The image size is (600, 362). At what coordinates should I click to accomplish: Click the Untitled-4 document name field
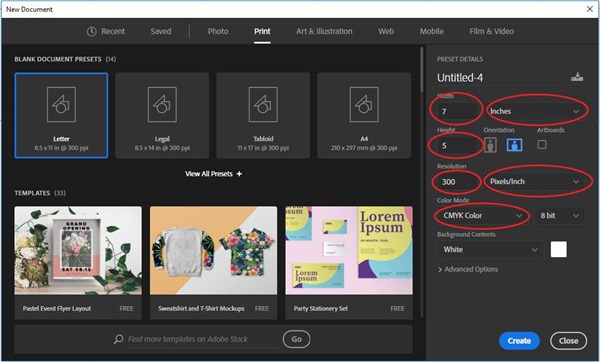(x=501, y=78)
